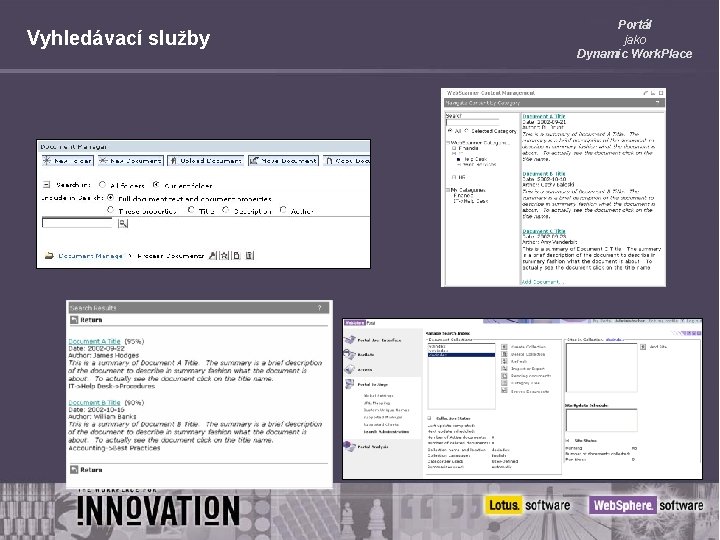720x540 pixels.
Task: Expand the HR category tree node
Action: [454, 177]
